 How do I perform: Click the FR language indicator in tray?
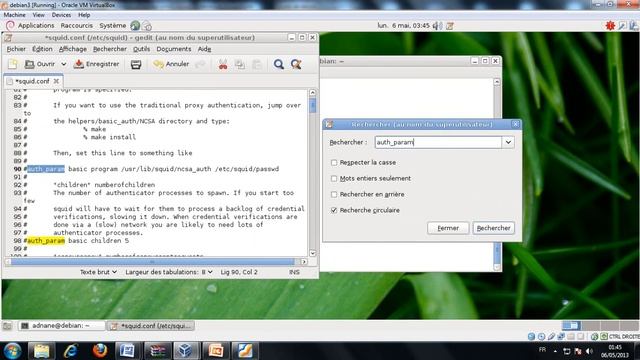(542, 350)
